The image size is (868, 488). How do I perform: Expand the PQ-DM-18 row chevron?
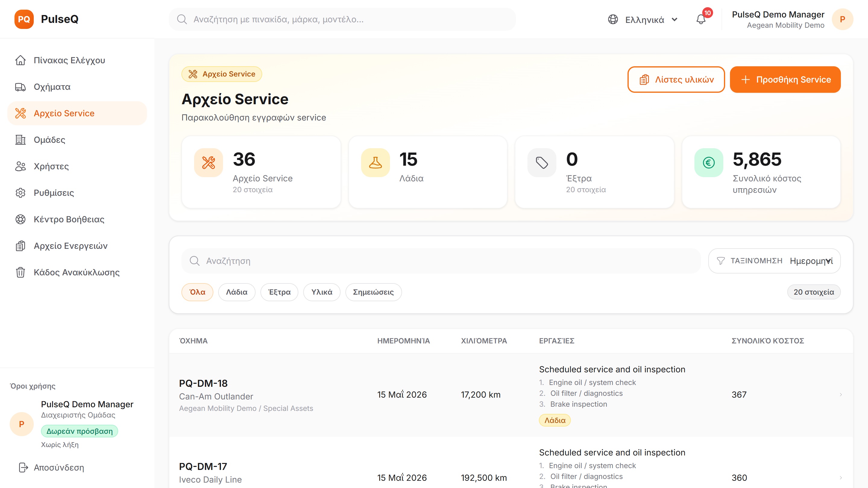(841, 395)
